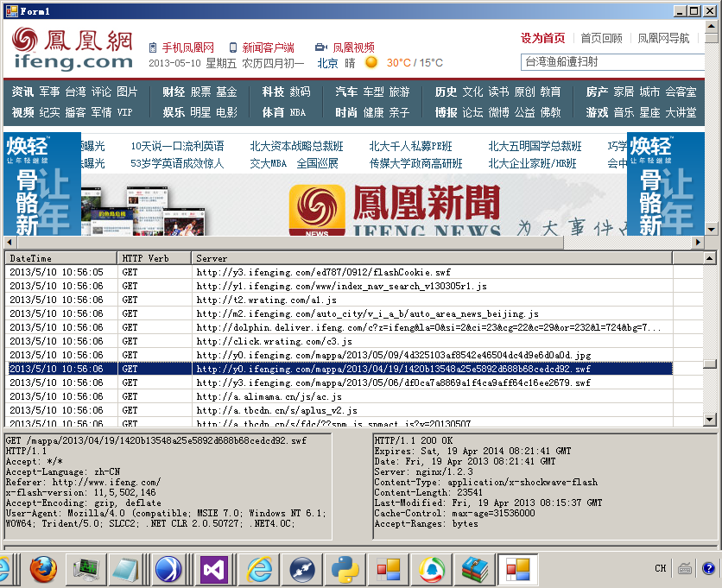The image size is (722, 588).
Task: Sort the request list by DateTime column header
Action: click(60, 258)
